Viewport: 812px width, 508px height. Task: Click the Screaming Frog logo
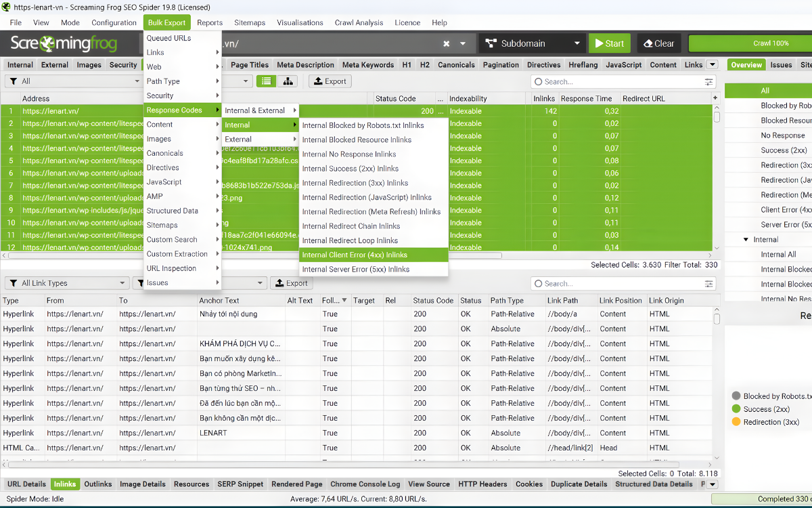[x=64, y=44]
